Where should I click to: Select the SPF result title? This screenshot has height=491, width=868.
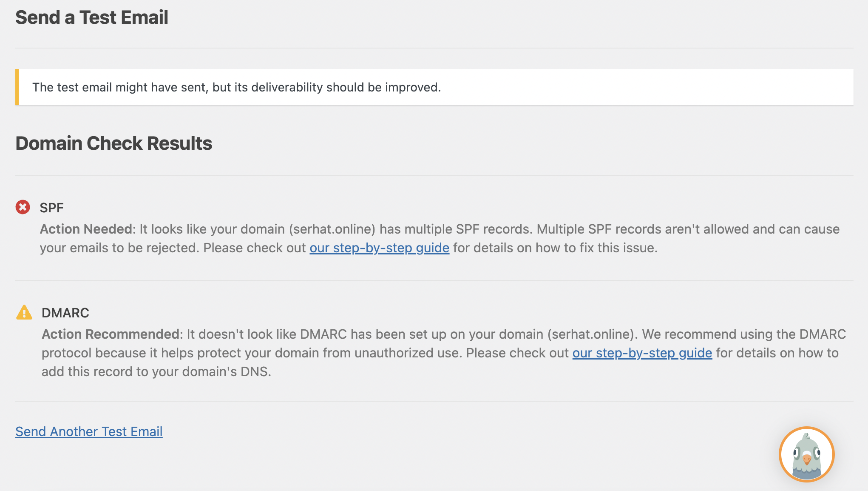click(51, 208)
